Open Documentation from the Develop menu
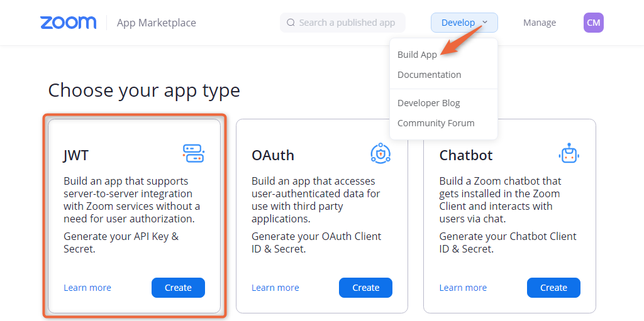The image size is (644, 321). coord(429,75)
